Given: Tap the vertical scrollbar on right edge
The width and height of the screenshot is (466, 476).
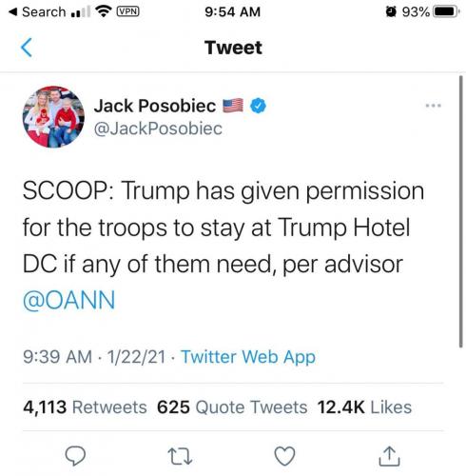Looking at the screenshot, I should pyautogui.click(x=460, y=211).
